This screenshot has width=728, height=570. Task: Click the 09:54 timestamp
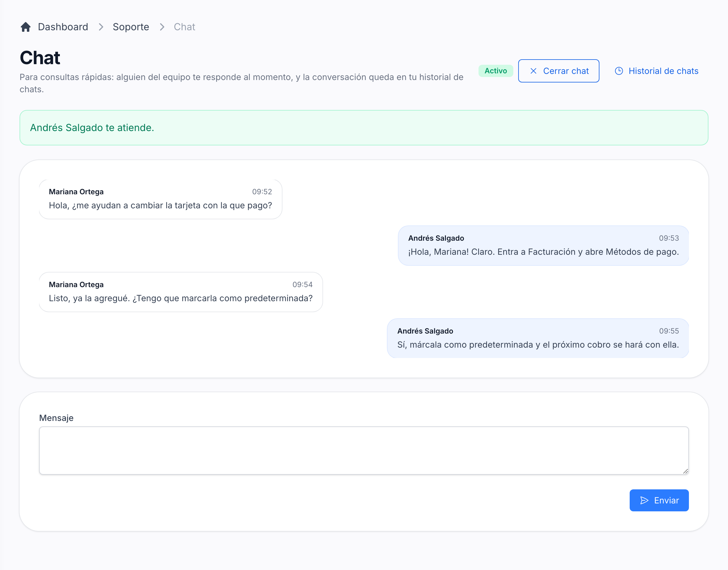(x=302, y=284)
